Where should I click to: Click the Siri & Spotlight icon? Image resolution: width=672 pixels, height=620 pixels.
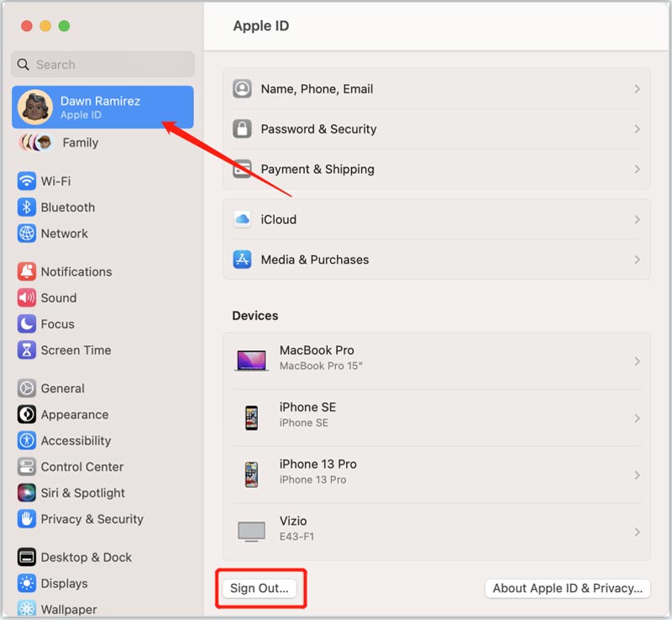tap(27, 492)
